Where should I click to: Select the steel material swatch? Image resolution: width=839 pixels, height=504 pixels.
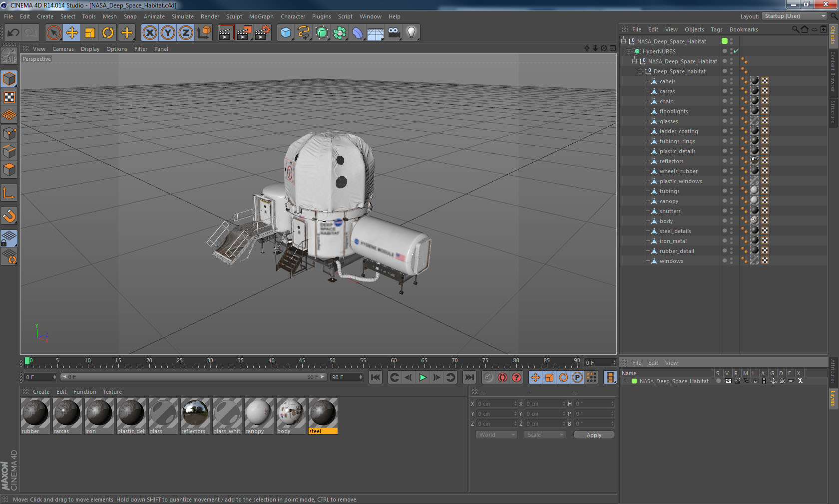click(x=323, y=416)
